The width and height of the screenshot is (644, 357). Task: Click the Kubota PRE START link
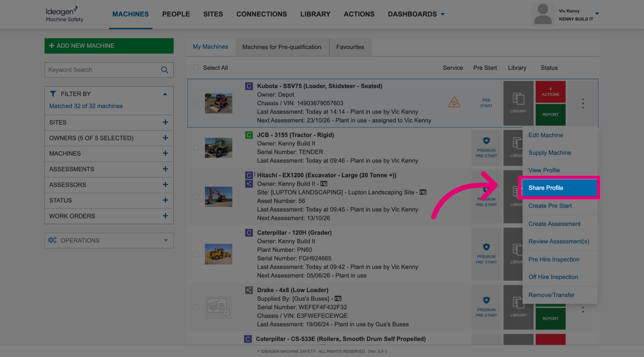click(486, 103)
